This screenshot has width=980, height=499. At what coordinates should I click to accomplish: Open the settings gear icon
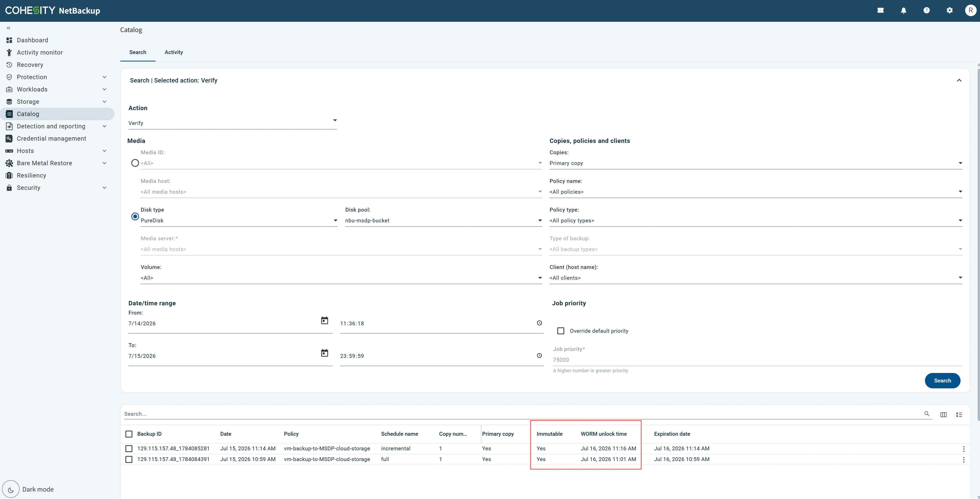950,11
